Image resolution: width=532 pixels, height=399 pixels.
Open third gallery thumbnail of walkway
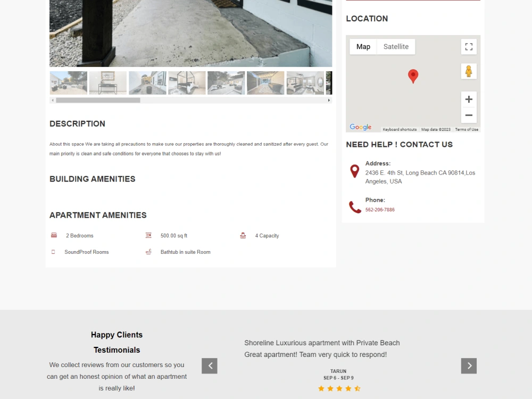(x=147, y=83)
